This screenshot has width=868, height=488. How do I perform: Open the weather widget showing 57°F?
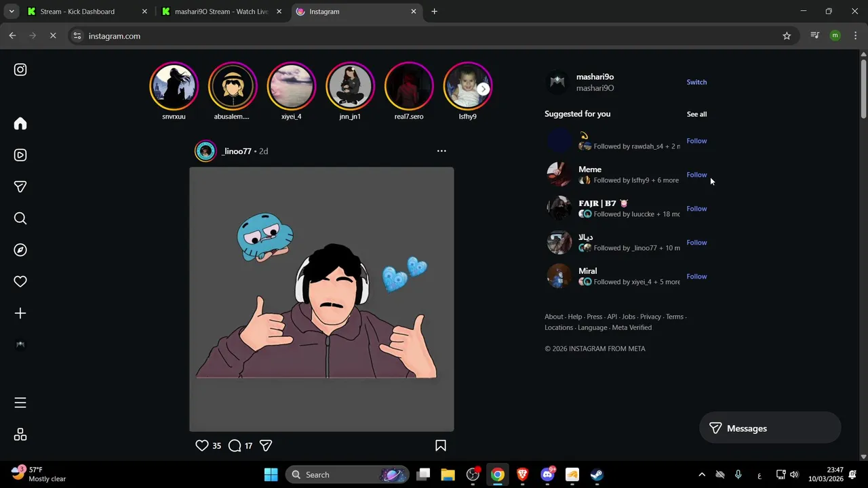(39, 474)
